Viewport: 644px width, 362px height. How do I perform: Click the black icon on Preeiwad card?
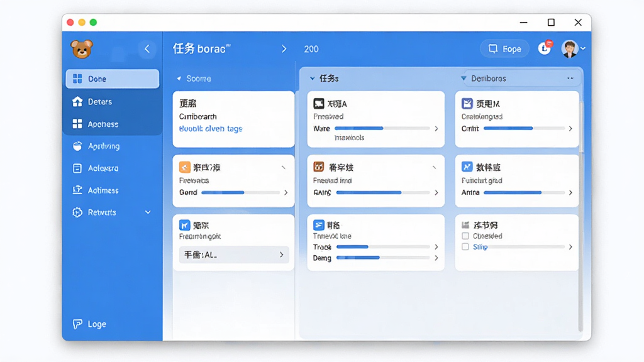(x=319, y=104)
